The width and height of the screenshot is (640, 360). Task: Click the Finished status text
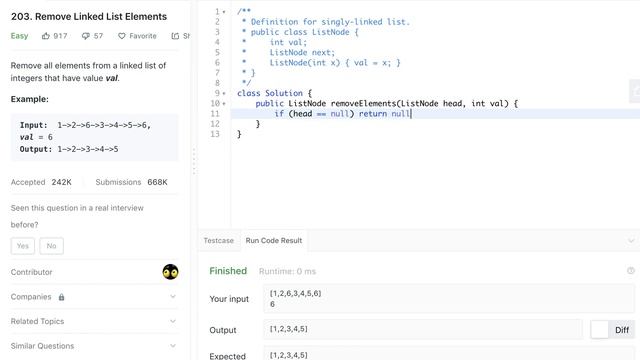[x=228, y=271]
